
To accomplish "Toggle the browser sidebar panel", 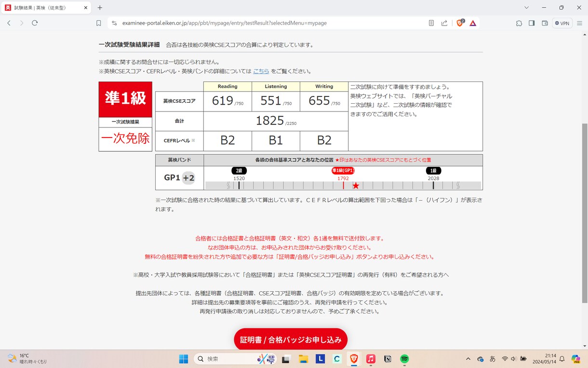I will pyautogui.click(x=532, y=23).
